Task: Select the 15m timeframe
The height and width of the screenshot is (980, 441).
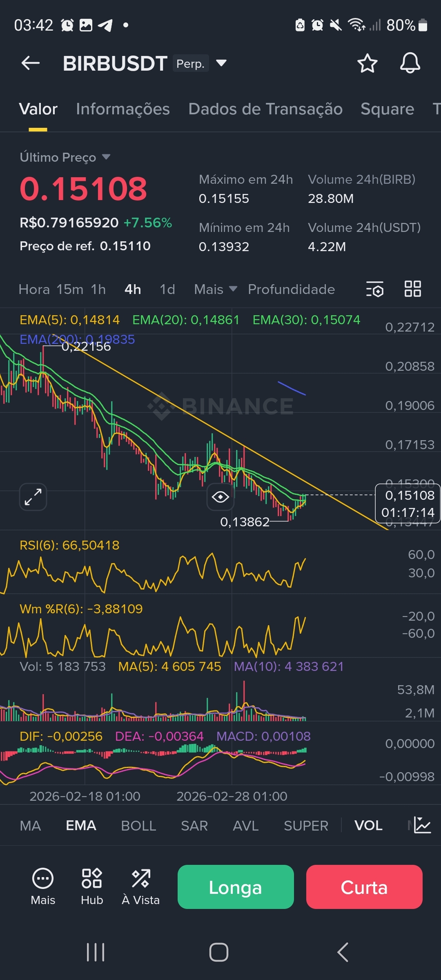Action: click(70, 289)
